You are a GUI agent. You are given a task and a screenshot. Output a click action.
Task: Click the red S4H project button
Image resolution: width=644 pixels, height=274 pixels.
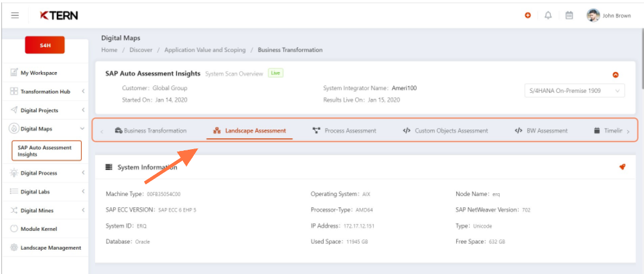(x=45, y=45)
